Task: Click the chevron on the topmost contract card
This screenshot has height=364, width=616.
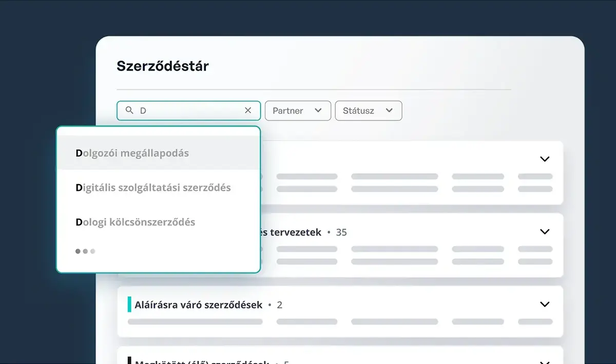Action: tap(545, 159)
